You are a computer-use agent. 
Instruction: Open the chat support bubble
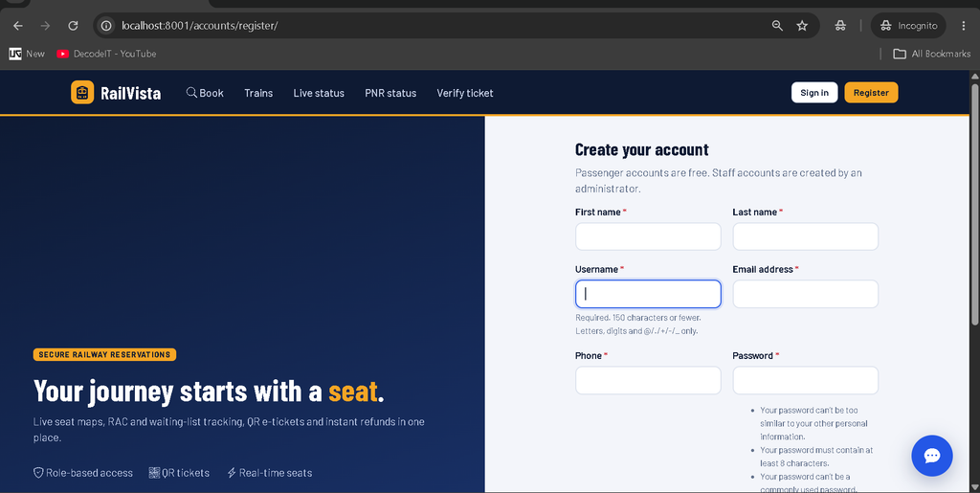tap(932, 456)
